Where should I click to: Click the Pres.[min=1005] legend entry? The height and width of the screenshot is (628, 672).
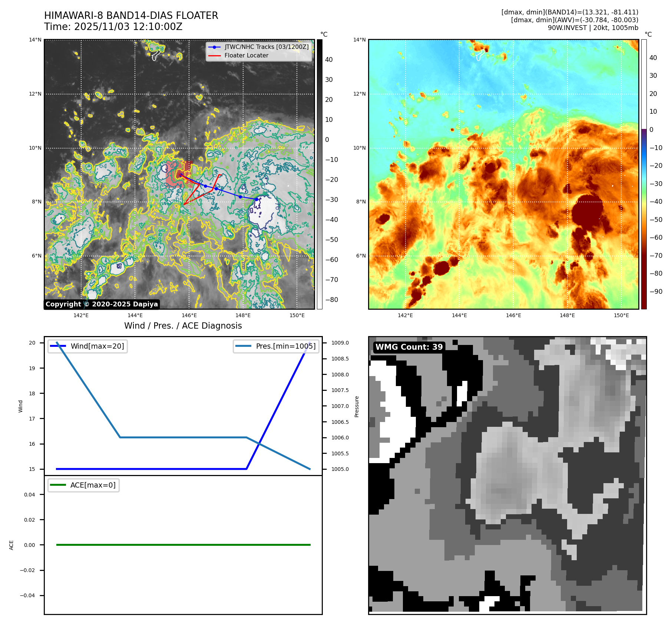[x=276, y=346]
